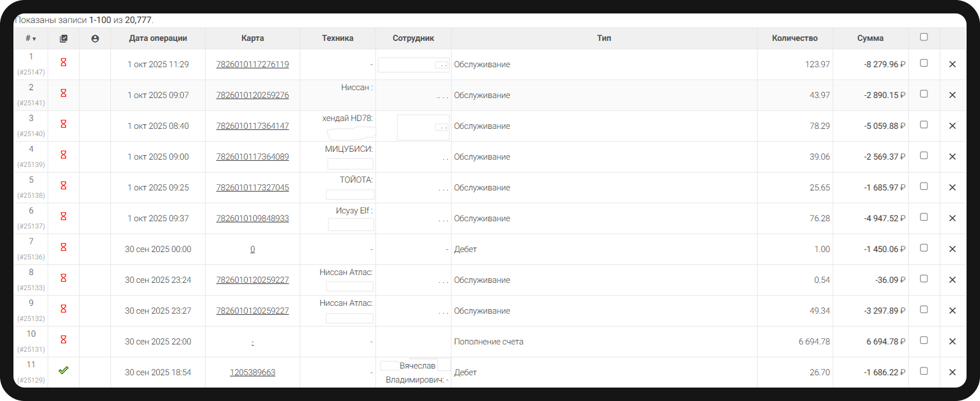The width and height of the screenshot is (980, 401).
Task: Select the checkbox for the -2 569.37 ₽ row
Action: pos(924,156)
